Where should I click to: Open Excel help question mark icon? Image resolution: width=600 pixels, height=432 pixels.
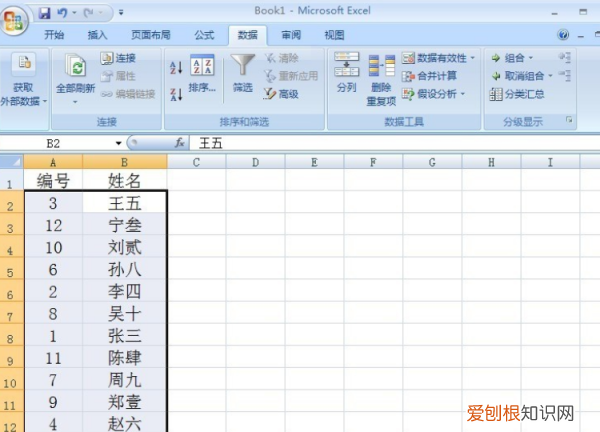[563, 35]
